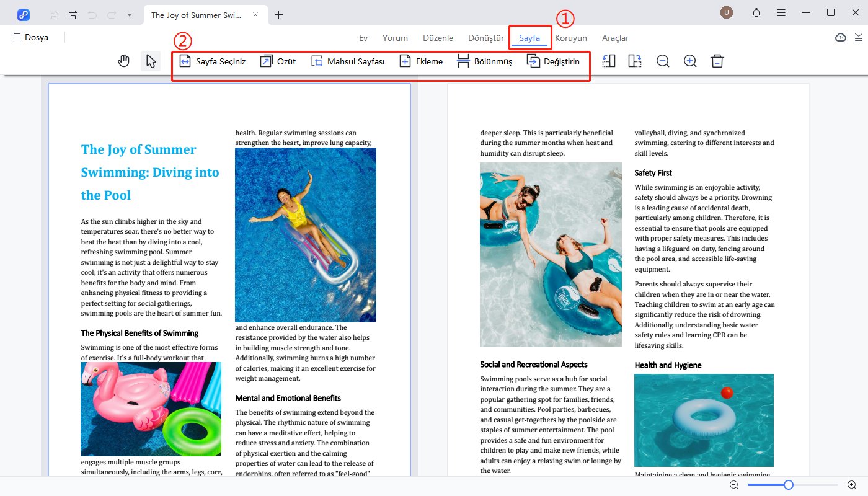
Task: Expand the undo history dropdown arrow
Action: click(130, 14)
